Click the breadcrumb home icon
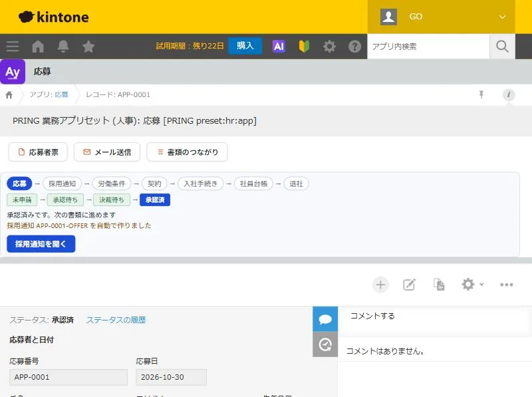This screenshot has width=532, height=397. (x=9, y=94)
